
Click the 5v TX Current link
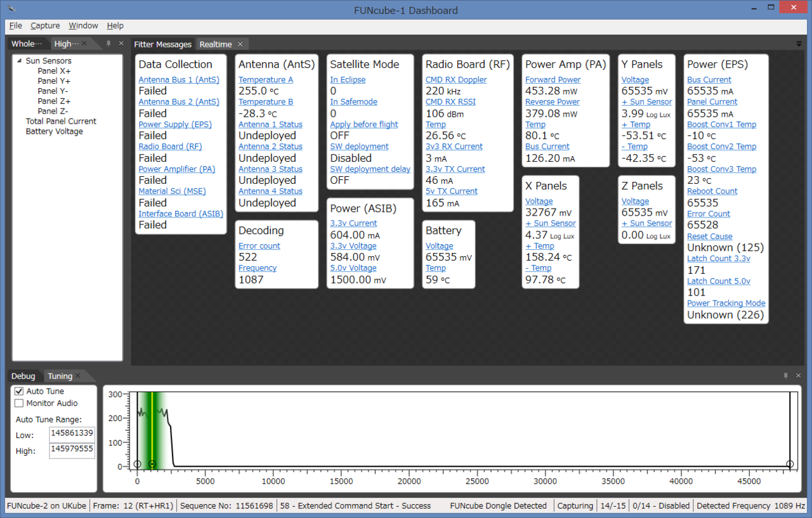(x=452, y=191)
